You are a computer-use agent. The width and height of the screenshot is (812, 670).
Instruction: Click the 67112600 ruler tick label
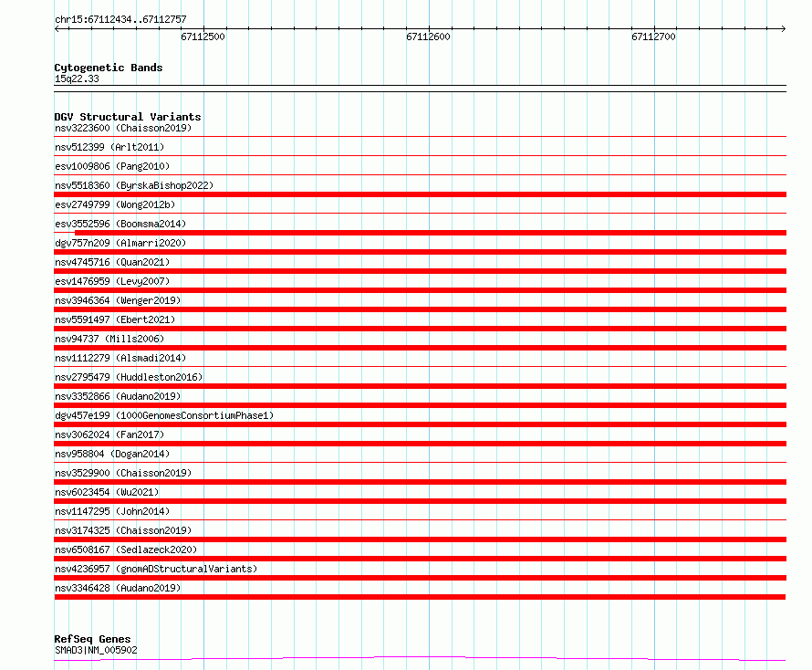coord(428,37)
